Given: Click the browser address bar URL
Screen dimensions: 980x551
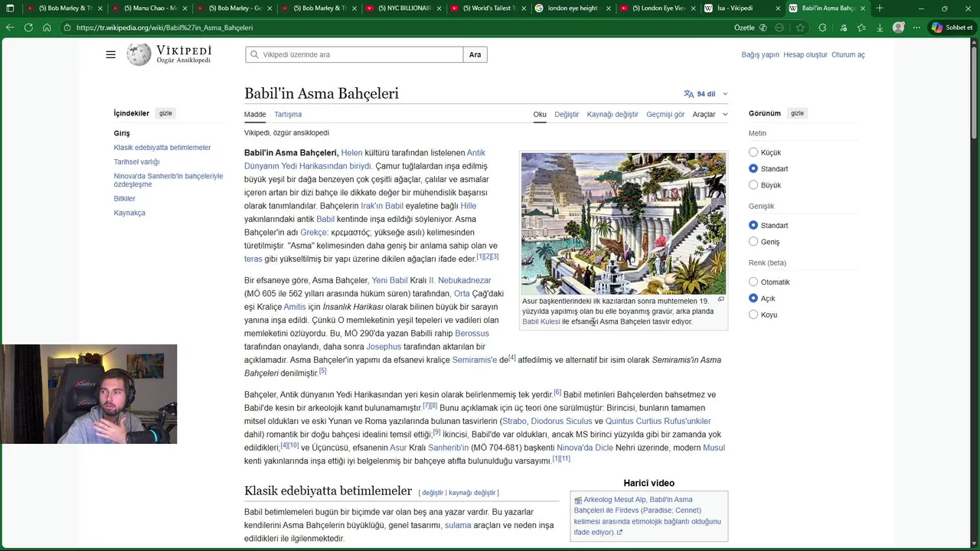Looking at the screenshot, I should (x=165, y=28).
